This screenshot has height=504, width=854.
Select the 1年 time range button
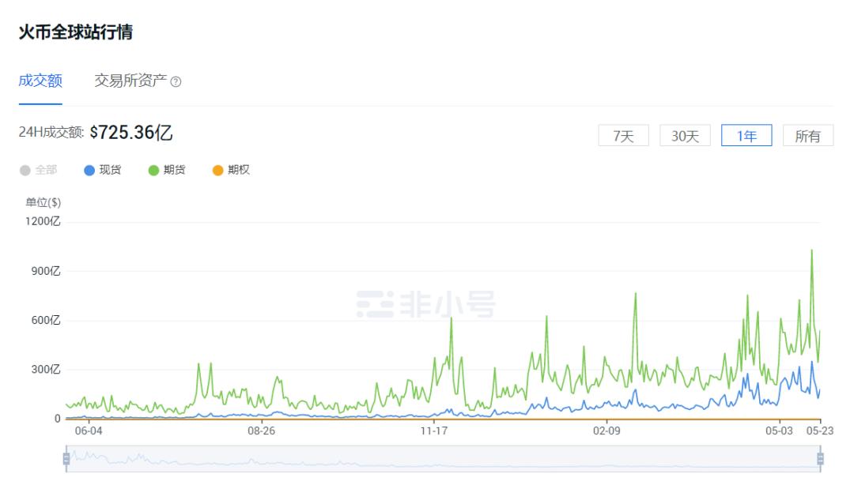point(746,136)
